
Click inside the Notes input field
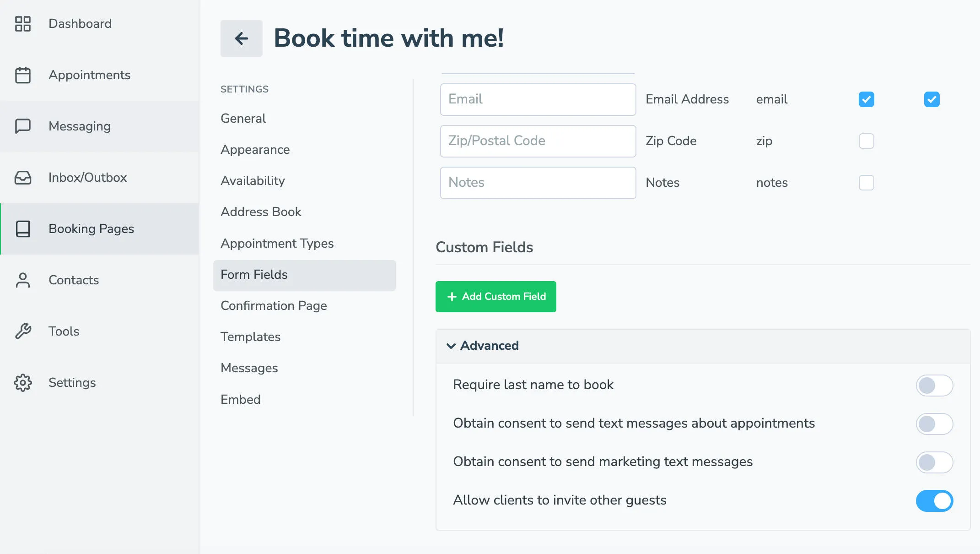(x=538, y=183)
